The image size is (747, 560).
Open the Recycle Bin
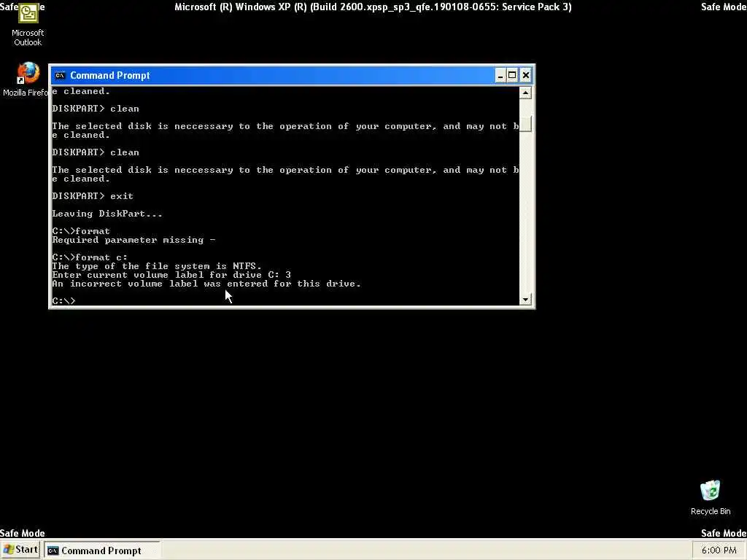pos(710,497)
